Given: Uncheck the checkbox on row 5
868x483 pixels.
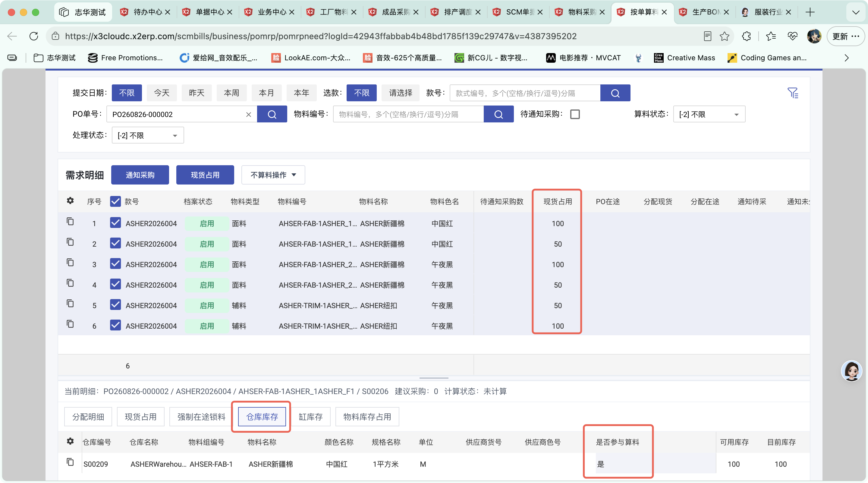Looking at the screenshot, I should pos(115,305).
